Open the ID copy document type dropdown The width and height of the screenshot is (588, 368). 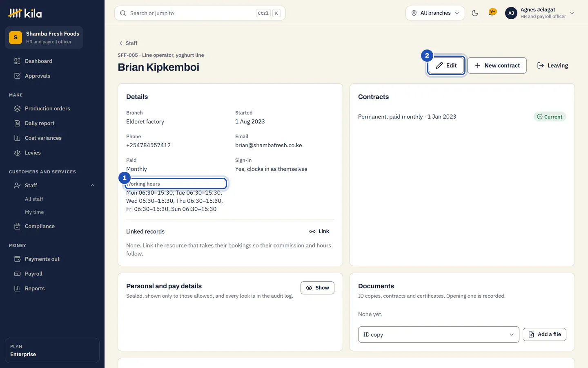pos(439,334)
